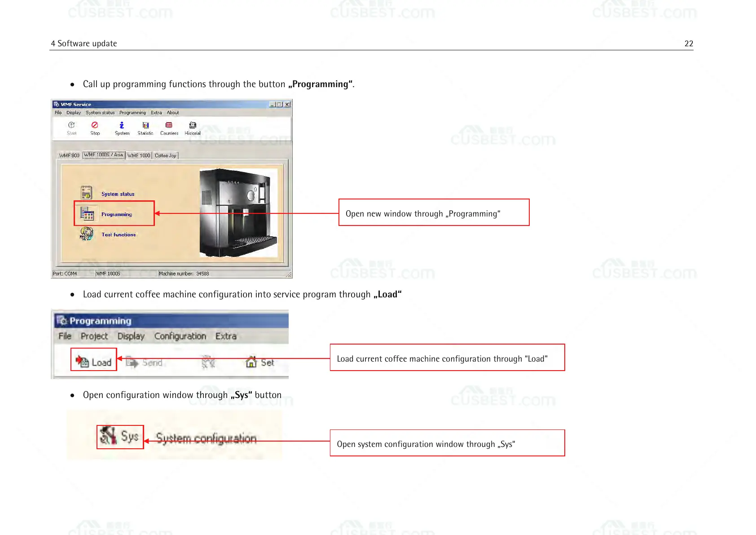Open the Display menu in Programming window

tap(131, 336)
